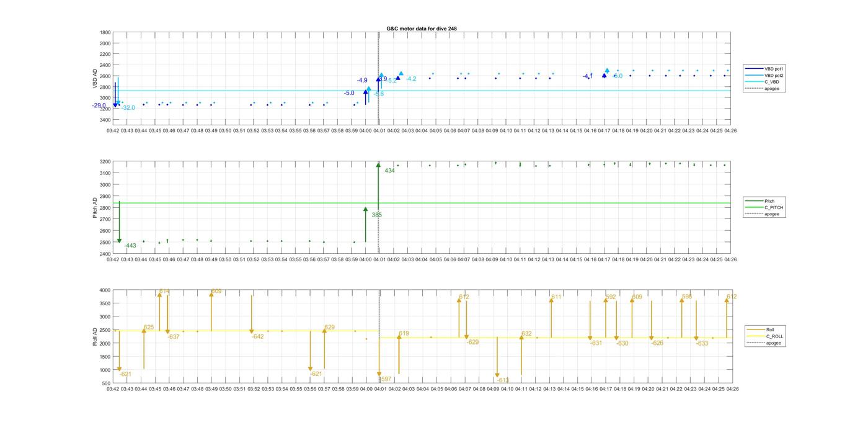
Task: Click the '500' tick on the Roll axis
Action: pos(107,383)
